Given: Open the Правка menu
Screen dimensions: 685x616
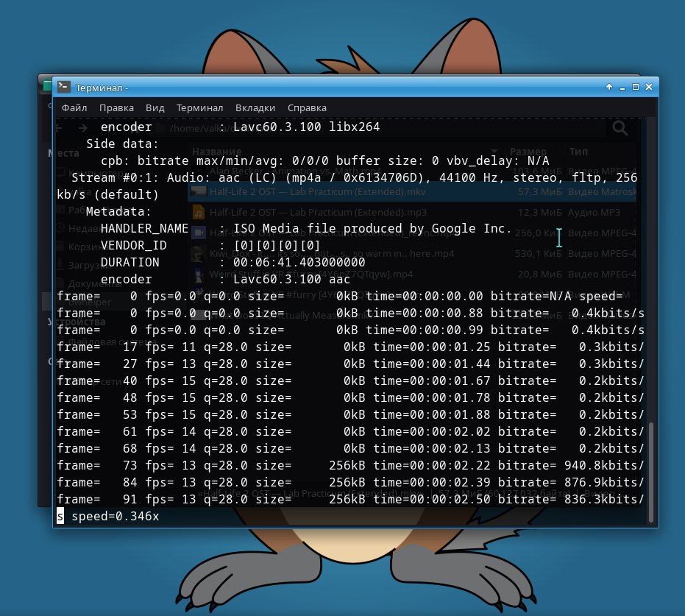Looking at the screenshot, I should (116, 108).
